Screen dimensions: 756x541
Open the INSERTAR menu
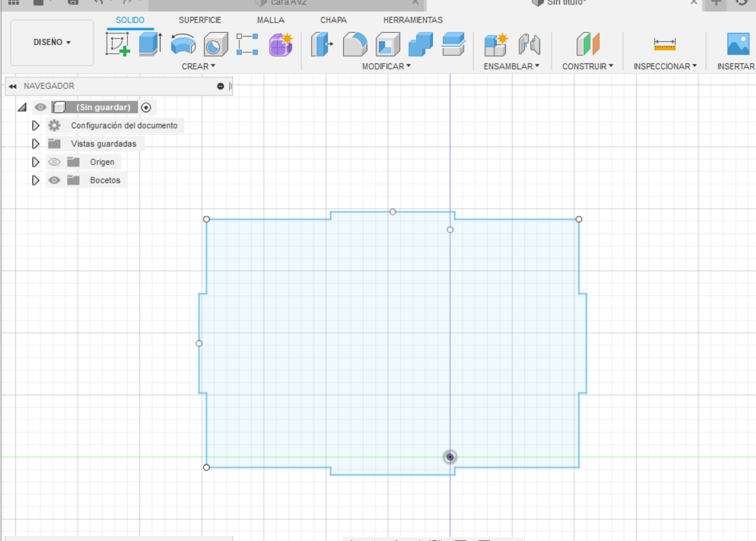pyautogui.click(x=736, y=66)
